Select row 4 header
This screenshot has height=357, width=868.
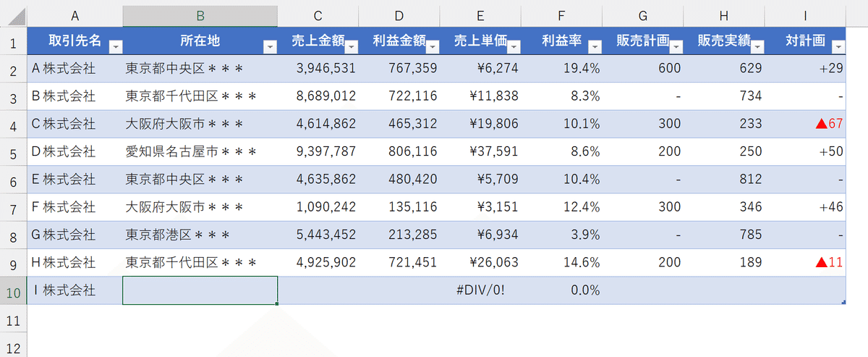pyautogui.click(x=13, y=124)
